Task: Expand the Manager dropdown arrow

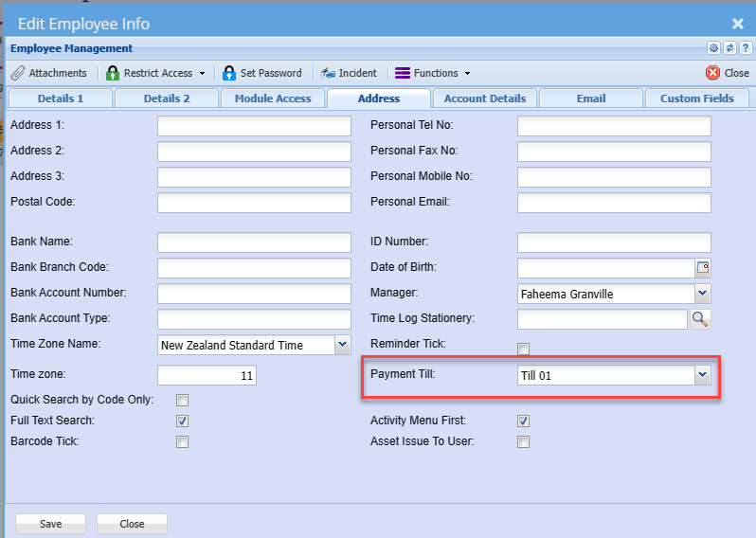Action: pos(703,294)
